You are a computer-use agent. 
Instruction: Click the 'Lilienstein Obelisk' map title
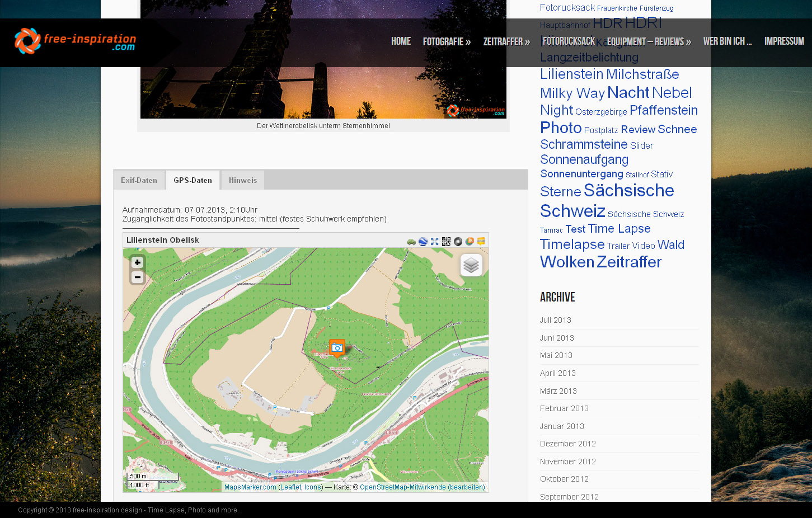[163, 240]
